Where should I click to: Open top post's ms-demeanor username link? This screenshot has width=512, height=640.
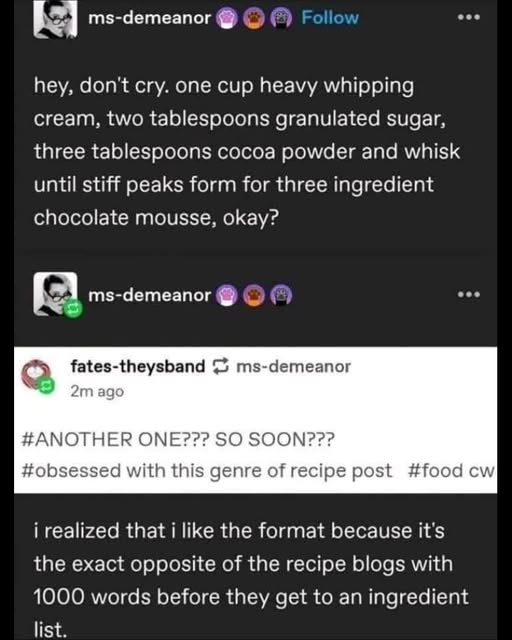(x=150, y=18)
